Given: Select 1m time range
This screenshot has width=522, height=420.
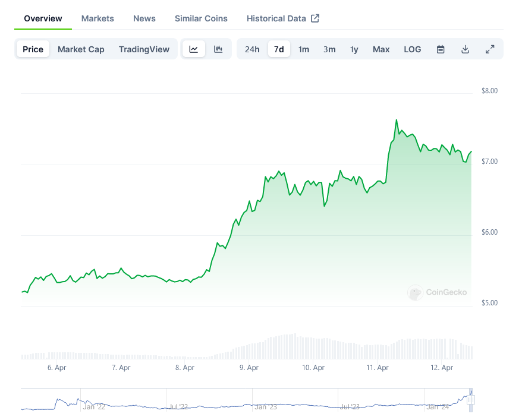Looking at the screenshot, I should coord(304,49).
